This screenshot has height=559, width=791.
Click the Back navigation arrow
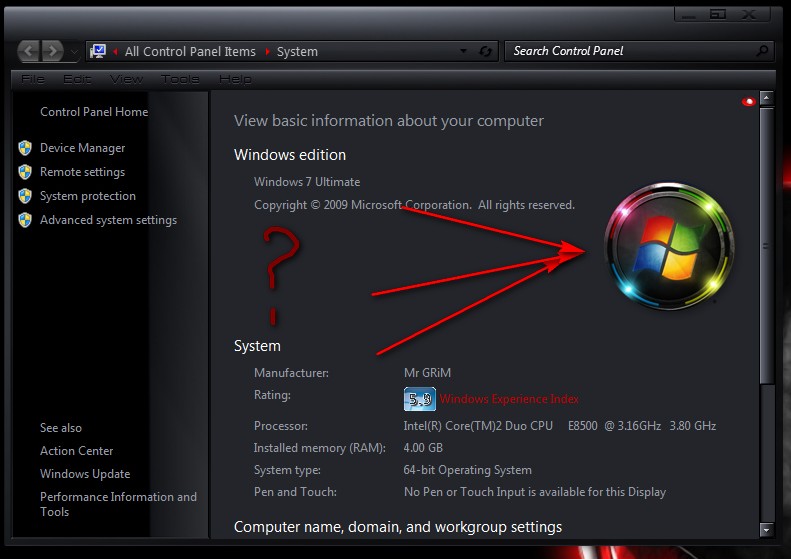tap(29, 51)
